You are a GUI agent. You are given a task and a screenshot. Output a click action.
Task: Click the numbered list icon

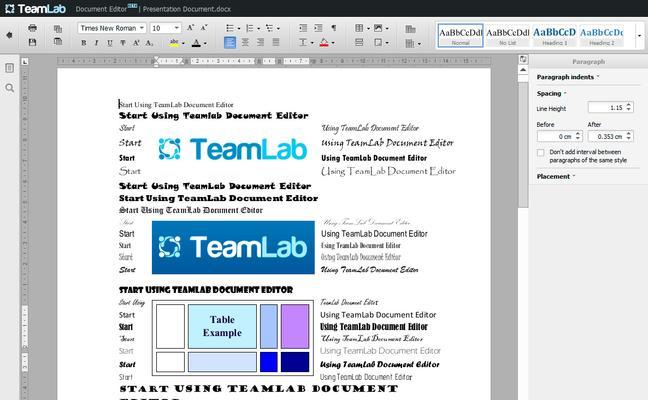pyautogui.click(x=249, y=28)
